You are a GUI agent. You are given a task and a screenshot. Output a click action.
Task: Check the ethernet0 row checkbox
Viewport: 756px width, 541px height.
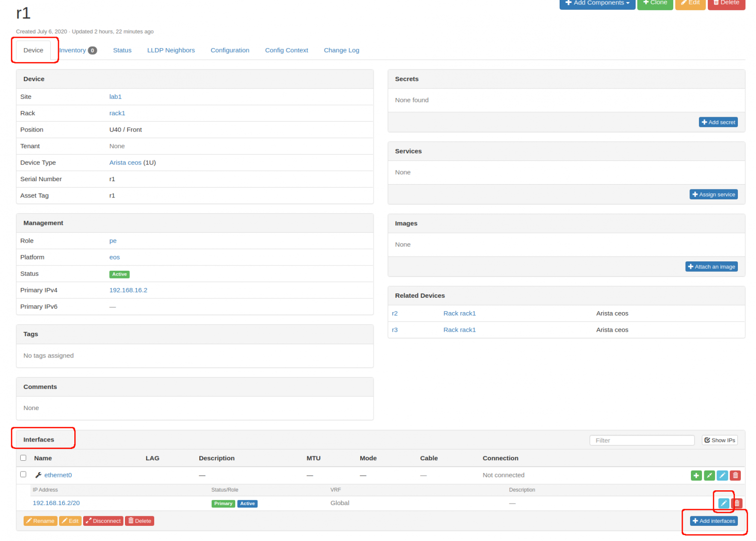click(23, 475)
